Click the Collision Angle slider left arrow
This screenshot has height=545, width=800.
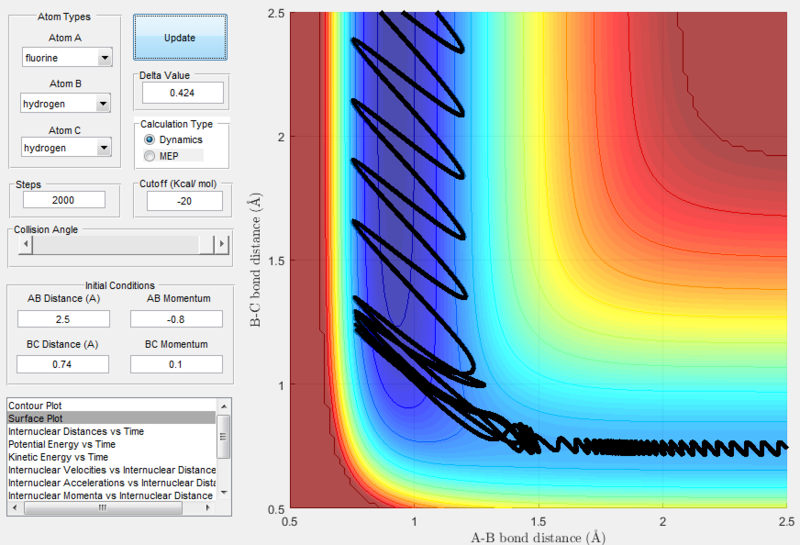[x=26, y=244]
